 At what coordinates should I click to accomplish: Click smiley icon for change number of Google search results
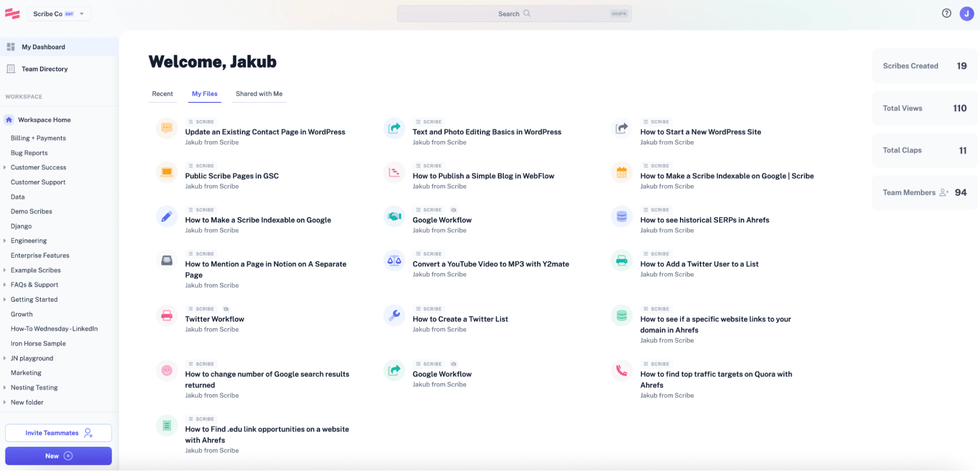167,371
